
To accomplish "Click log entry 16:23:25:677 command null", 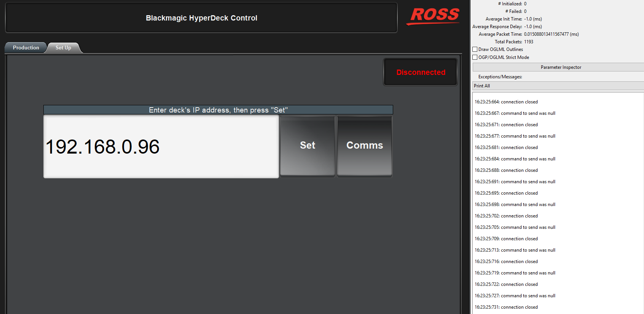I will (x=515, y=136).
